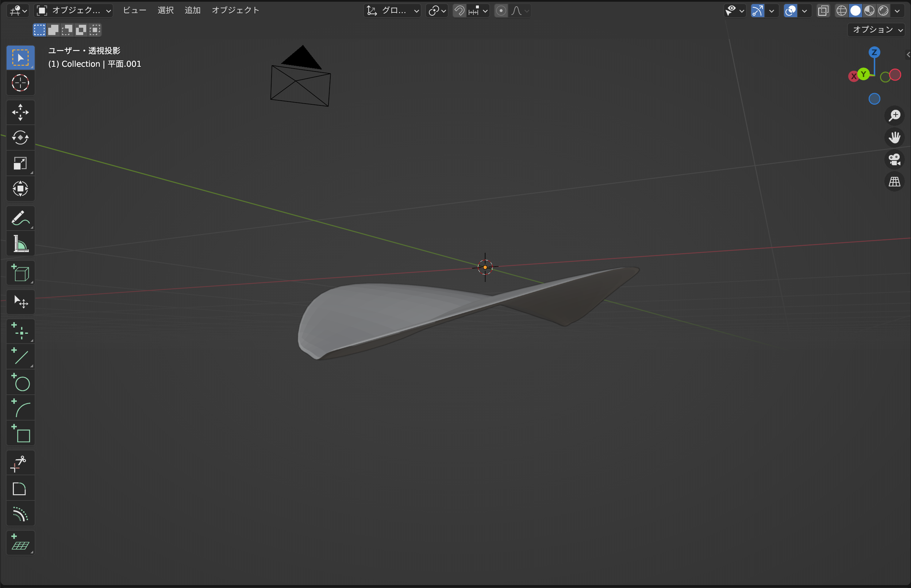Select the Select Box tool
This screenshot has width=911, height=588.
[20, 58]
